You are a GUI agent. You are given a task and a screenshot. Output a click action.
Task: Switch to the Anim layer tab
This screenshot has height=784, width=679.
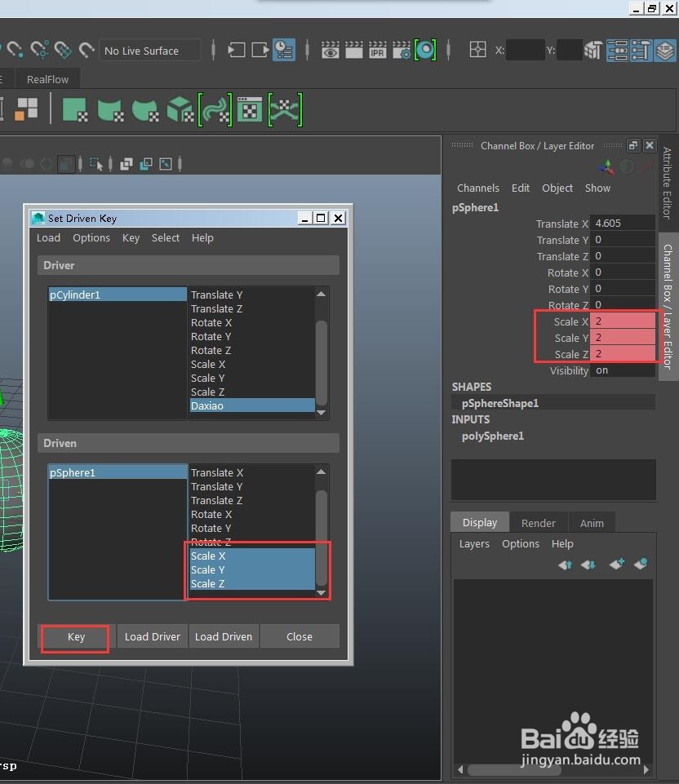click(x=592, y=523)
